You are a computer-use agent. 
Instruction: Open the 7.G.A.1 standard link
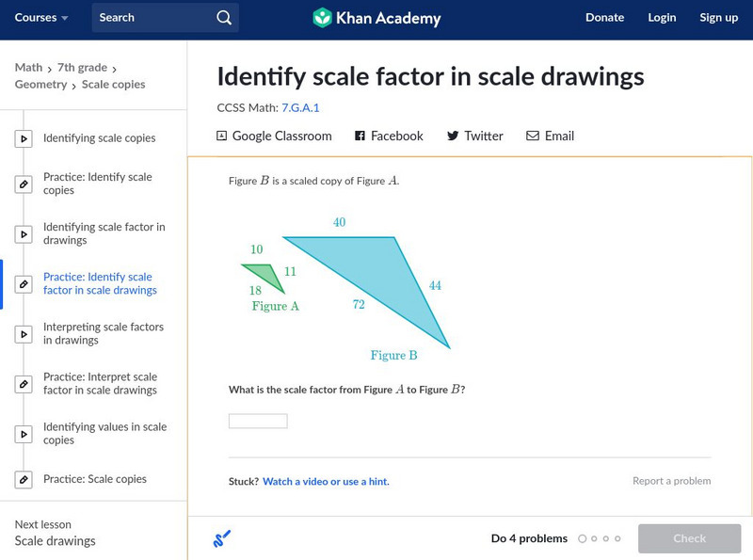[x=300, y=108]
